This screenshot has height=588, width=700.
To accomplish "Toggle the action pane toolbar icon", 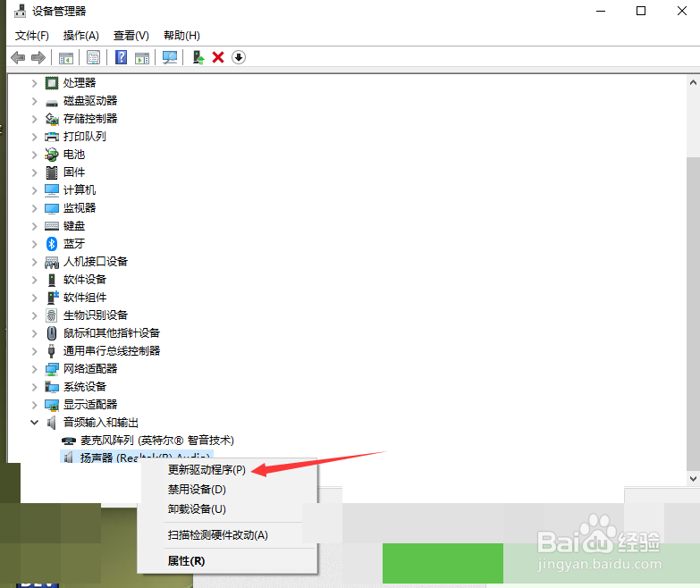I will coord(142,57).
